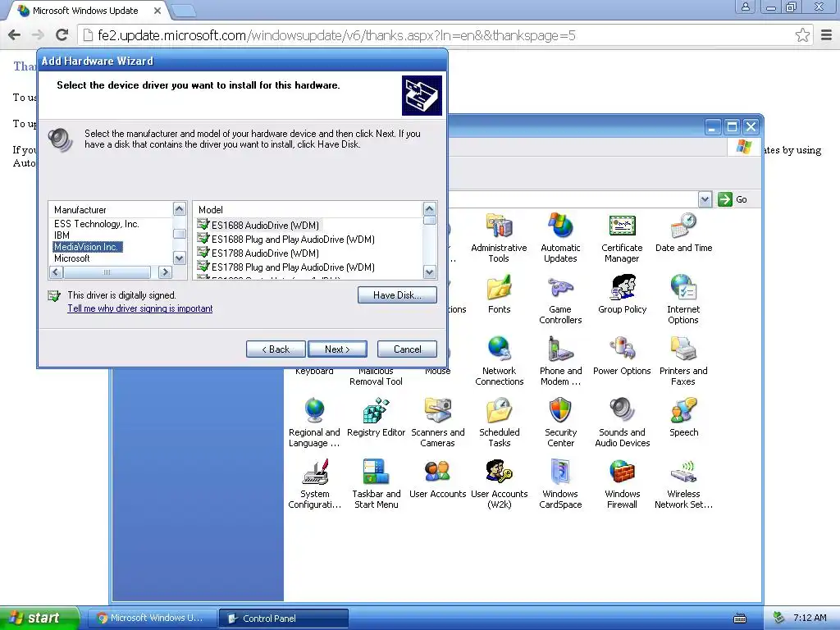Cancel the Add Hardware Wizard

point(407,349)
